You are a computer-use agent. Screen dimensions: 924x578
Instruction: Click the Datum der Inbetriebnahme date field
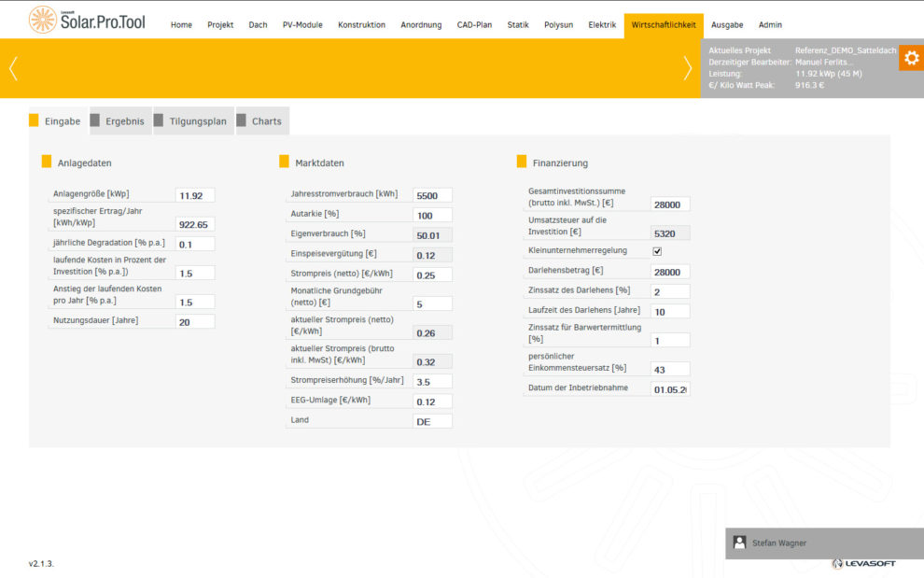(670, 389)
